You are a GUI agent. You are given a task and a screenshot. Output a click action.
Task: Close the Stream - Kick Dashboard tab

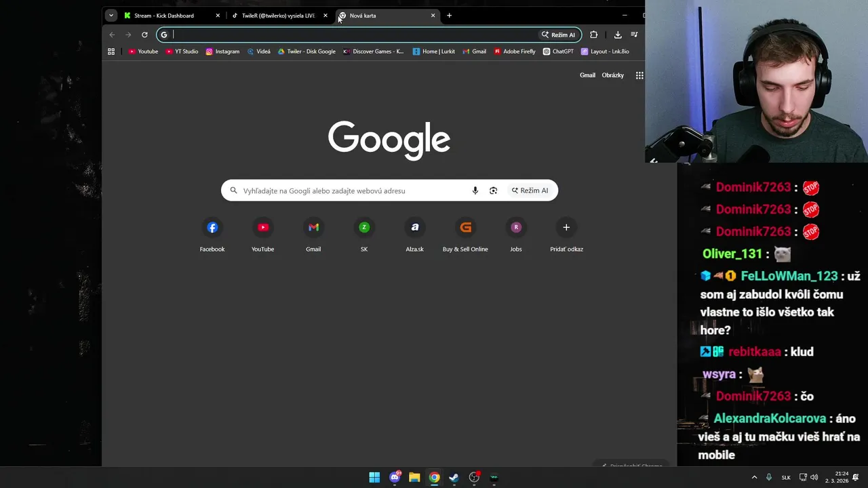[x=218, y=16]
